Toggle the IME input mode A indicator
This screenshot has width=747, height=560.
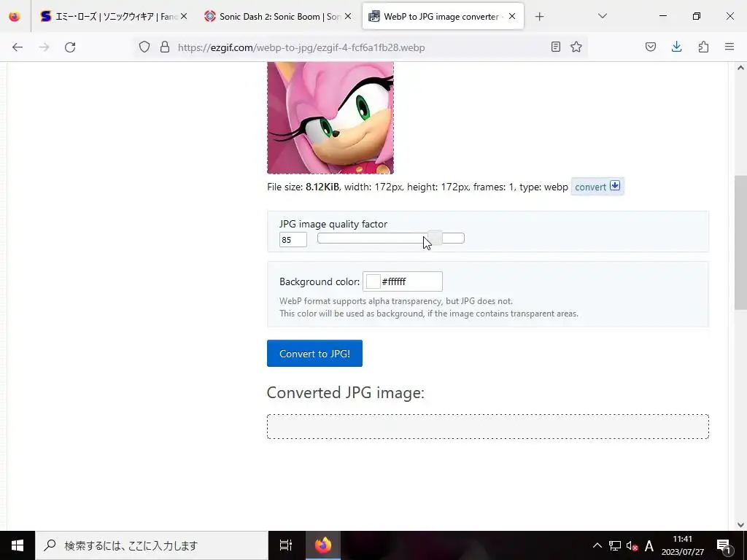pos(649,545)
